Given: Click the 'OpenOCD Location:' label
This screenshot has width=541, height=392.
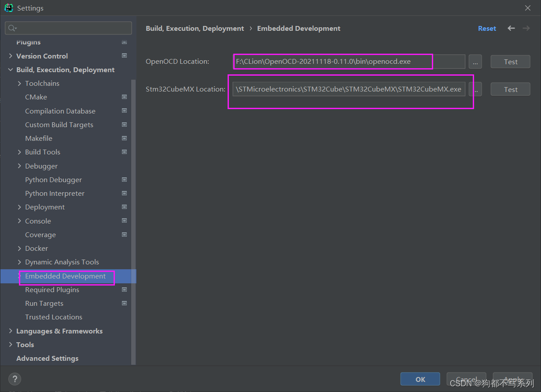Looking at the screenshot, I should [x=177, y=62].
